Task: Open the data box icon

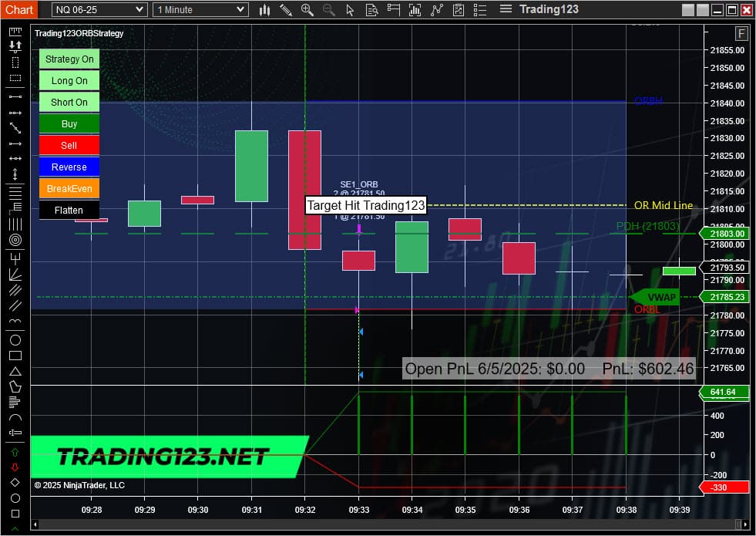Action: point(371,10)
